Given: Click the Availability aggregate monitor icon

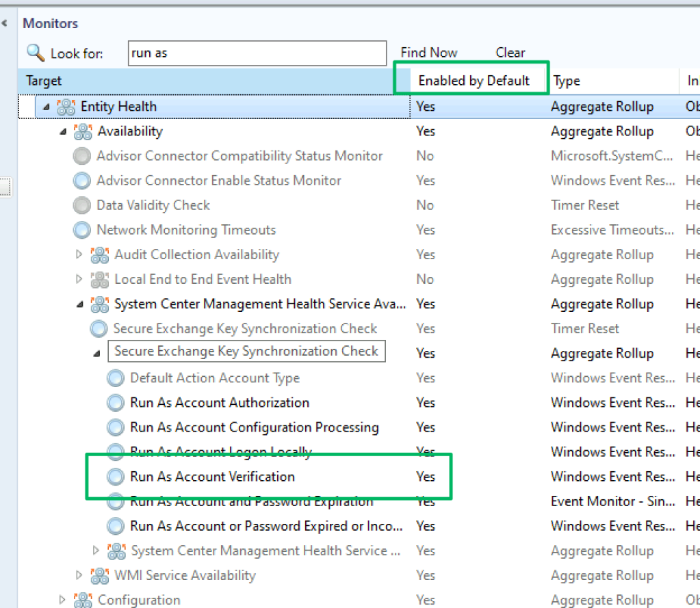Looking at the screenshot, I should (x=83, y=131).
